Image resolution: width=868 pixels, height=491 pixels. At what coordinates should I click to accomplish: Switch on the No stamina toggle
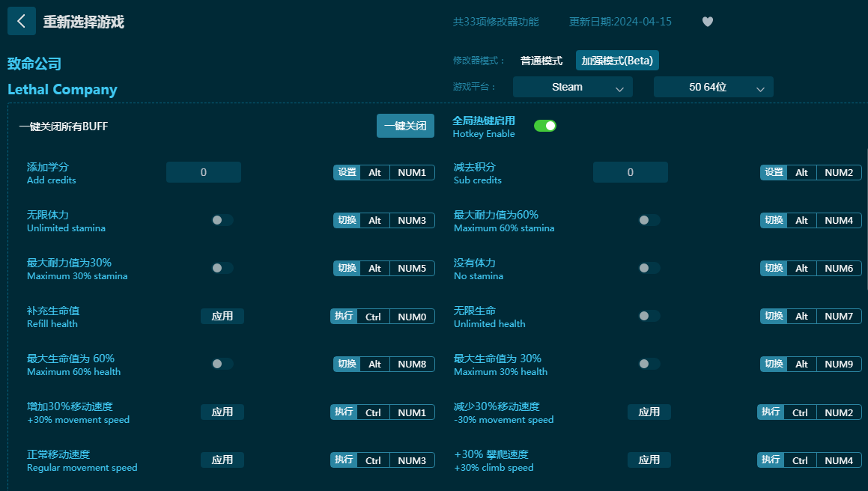[x=649, y=268]
